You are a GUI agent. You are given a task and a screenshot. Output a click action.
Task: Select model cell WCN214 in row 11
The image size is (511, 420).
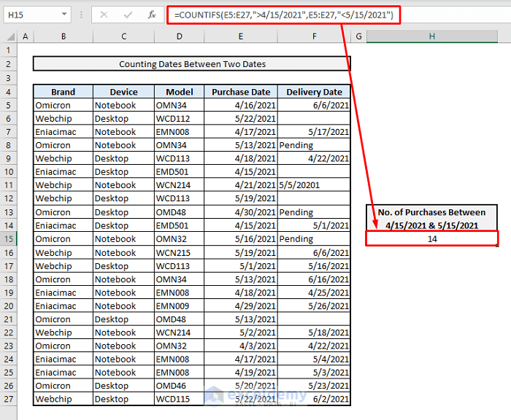coord(180,185)
